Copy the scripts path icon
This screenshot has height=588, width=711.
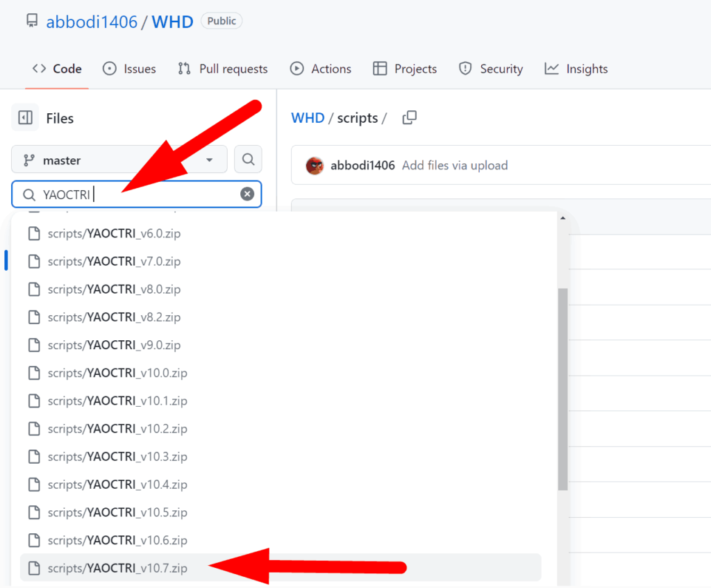click(x=409, y=118)
